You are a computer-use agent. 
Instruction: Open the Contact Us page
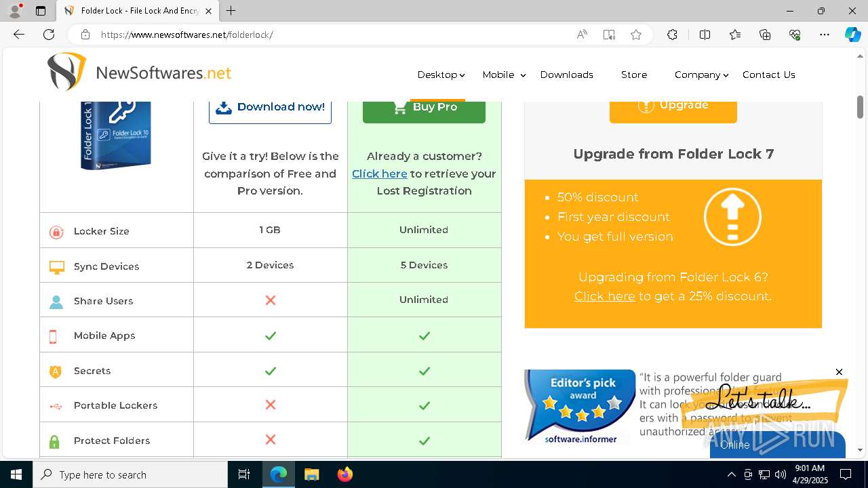769,75
